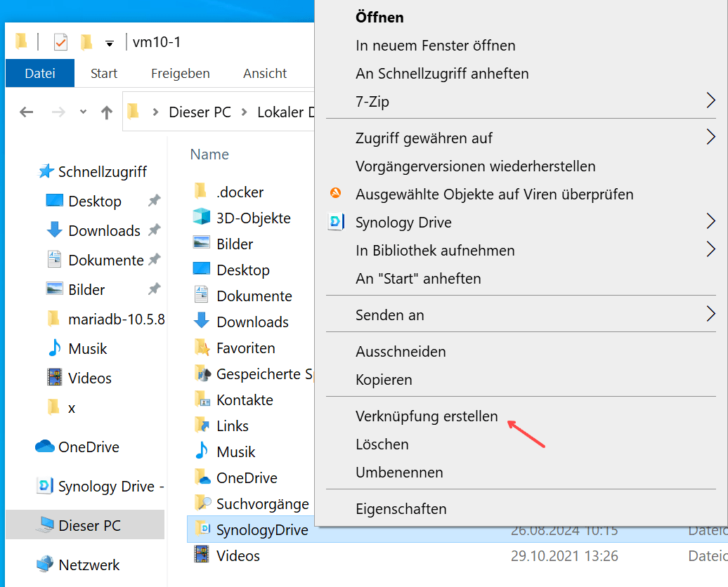The height and width of the screenshot is (587, 728).
Task: Click the Netzwerk icon in navigation pane
Action: click(45, 565)
